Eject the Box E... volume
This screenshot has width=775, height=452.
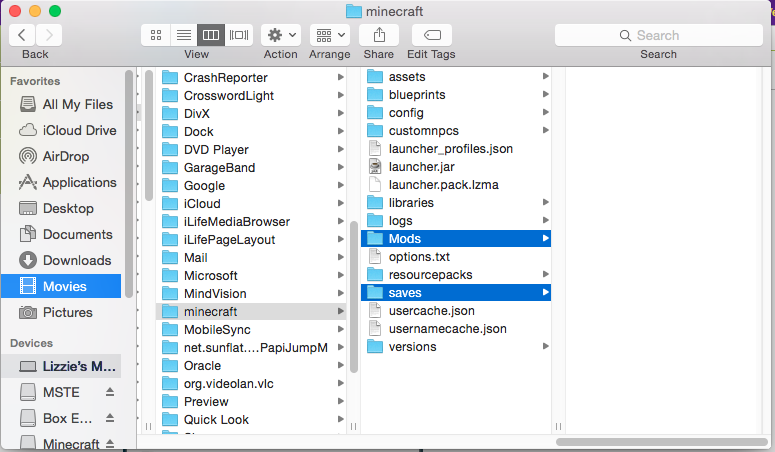(x=110, y=418)
